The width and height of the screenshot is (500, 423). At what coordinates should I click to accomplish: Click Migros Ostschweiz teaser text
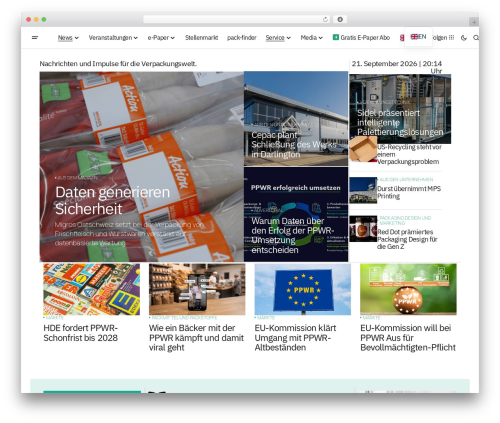tap(130, 234)
